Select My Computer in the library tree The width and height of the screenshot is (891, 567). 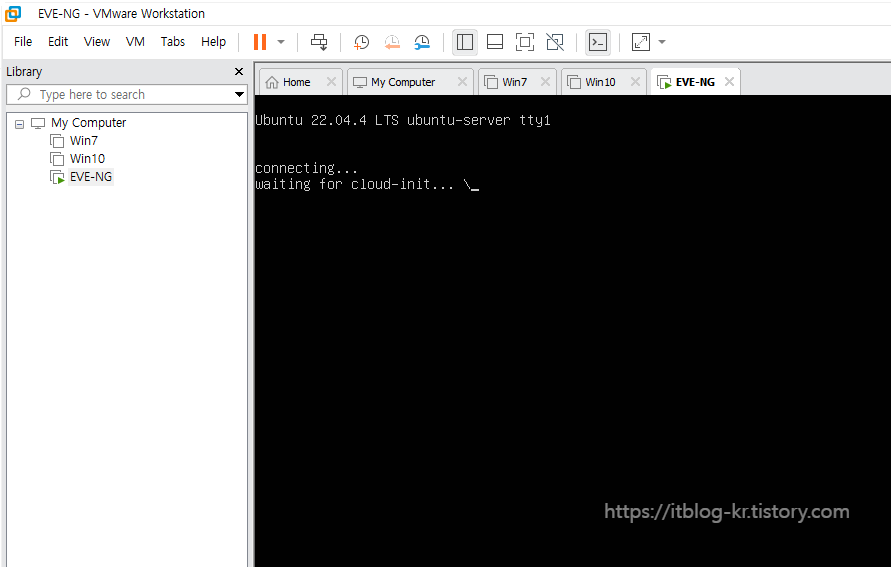click(x=88, y=123)
